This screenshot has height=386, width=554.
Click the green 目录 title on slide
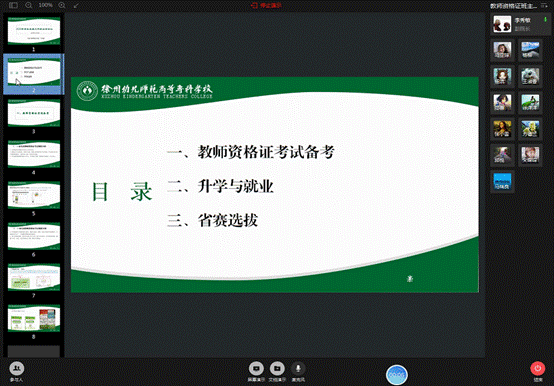point(122,192)
